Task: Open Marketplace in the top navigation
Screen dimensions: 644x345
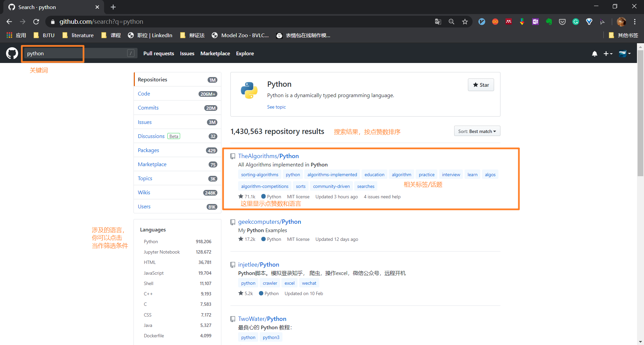Action: coord(215,54)
